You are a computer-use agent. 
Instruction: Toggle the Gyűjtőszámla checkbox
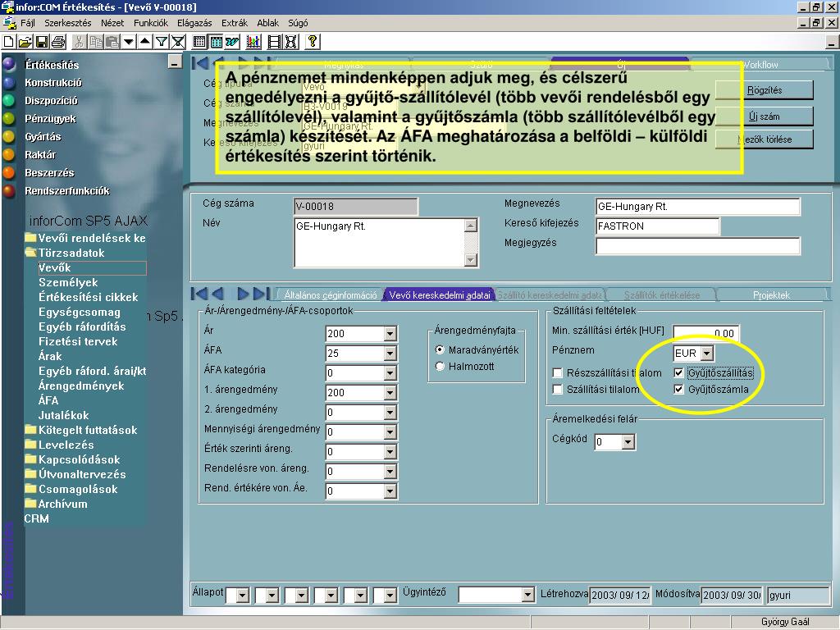678,390
